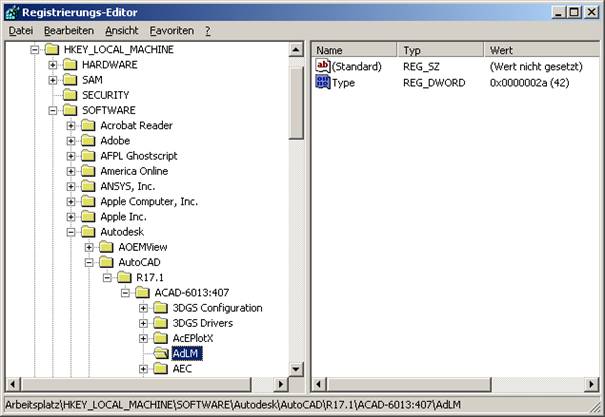Collapse the R17.1 key
605x417 pixels.
coord(107,277)
